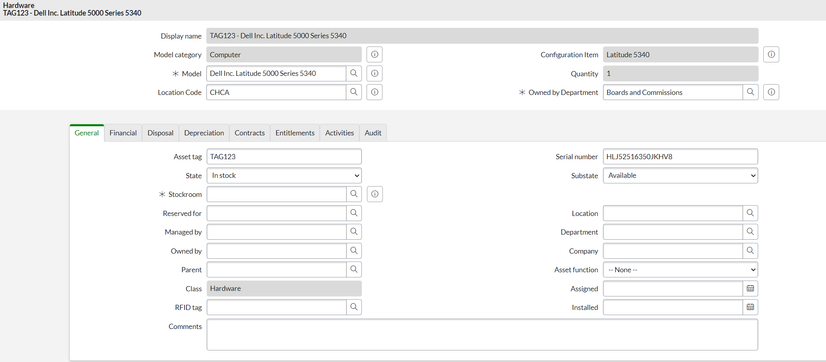Screen dimensions: 826x362
Task: Click the Owned by lookup icon
Action: click(x=354, y=251)
